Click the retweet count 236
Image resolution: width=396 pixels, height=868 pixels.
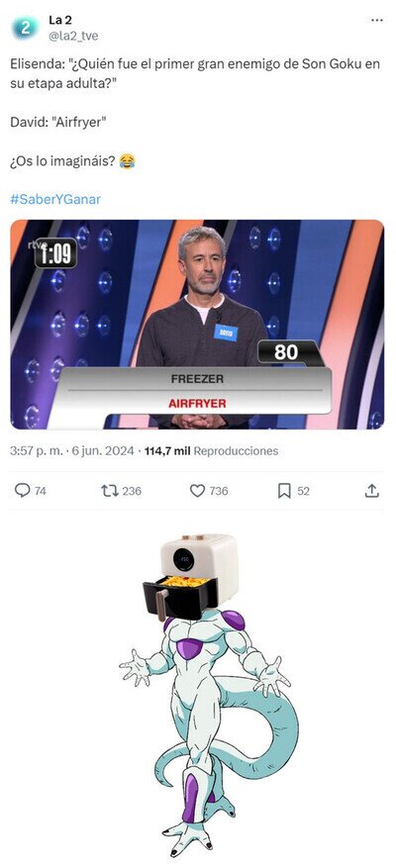(x=132, y=491)
